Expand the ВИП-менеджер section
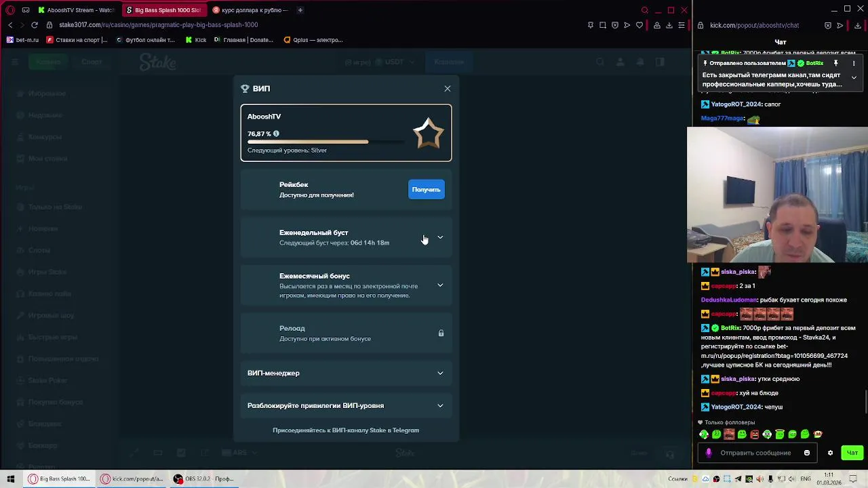The height and width of the screenshot is (488, 868). click(346, 373)
